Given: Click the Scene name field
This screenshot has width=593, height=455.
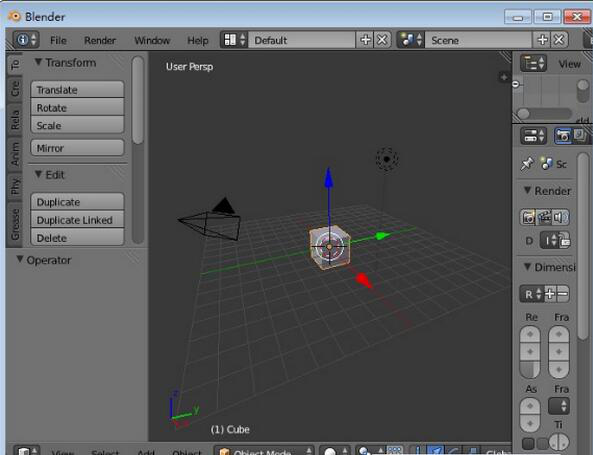Looking at the screenshot, I should click(x=479, y=40).
